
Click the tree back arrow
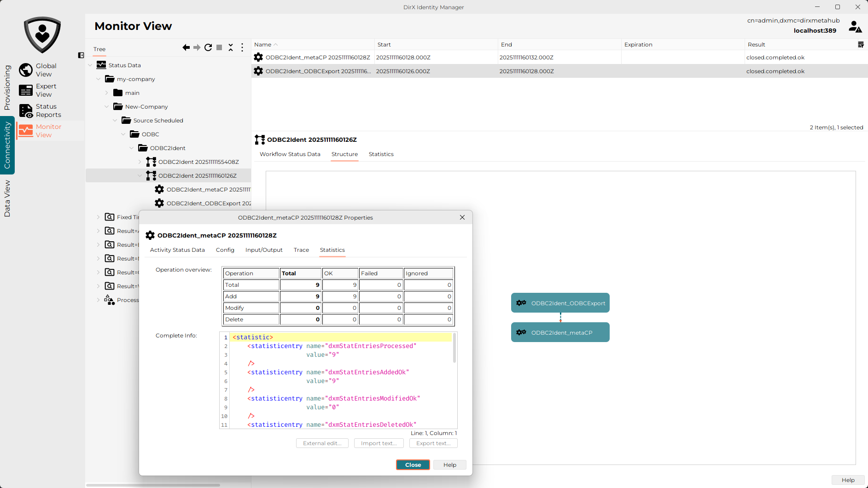[x=186, y=47]
